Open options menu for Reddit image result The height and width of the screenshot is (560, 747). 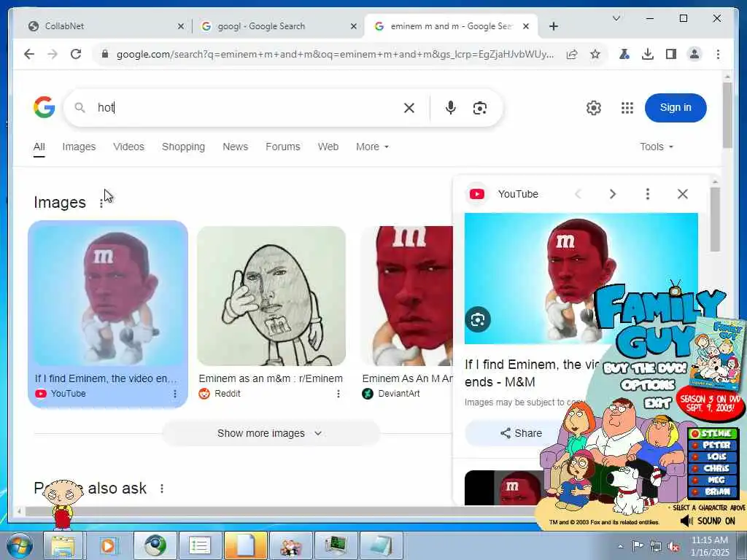click(x=338, y=394)
